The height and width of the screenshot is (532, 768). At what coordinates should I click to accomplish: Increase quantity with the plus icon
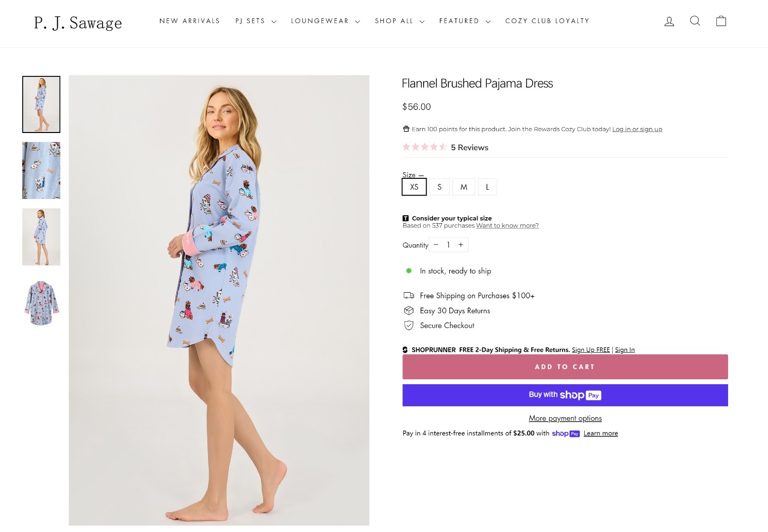pyautogui.click(x=461, y=245)
